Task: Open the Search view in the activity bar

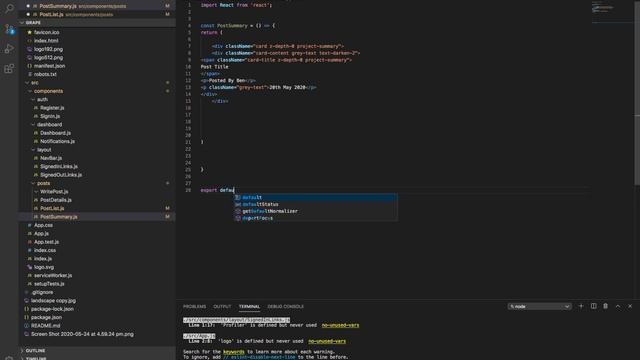Action: [9, 9]
